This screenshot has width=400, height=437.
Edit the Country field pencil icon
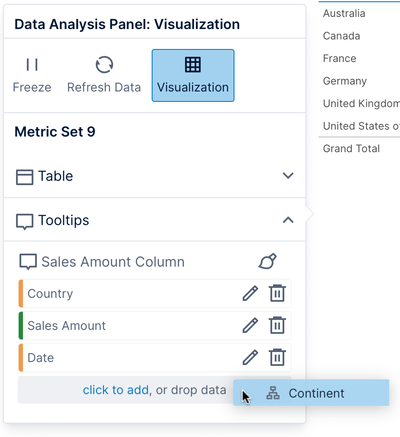(x=250, y=293)
